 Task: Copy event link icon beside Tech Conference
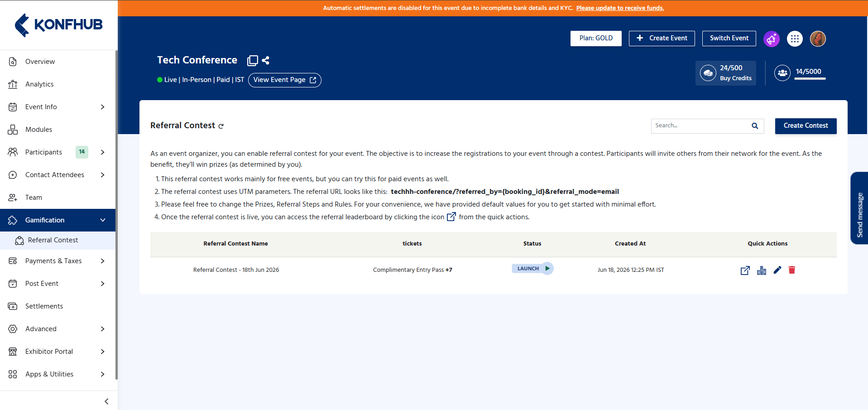[253, 61]
